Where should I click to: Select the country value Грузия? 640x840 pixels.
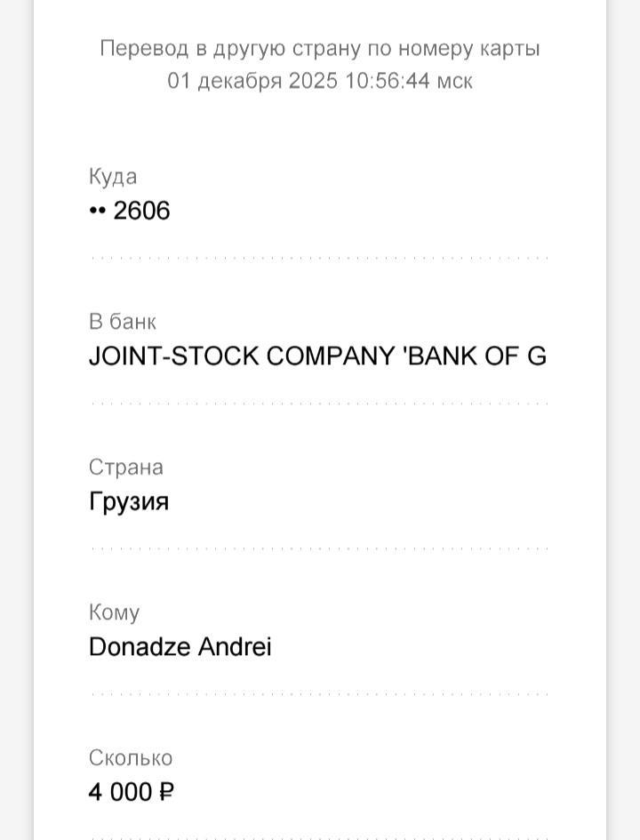pos(129,502)
